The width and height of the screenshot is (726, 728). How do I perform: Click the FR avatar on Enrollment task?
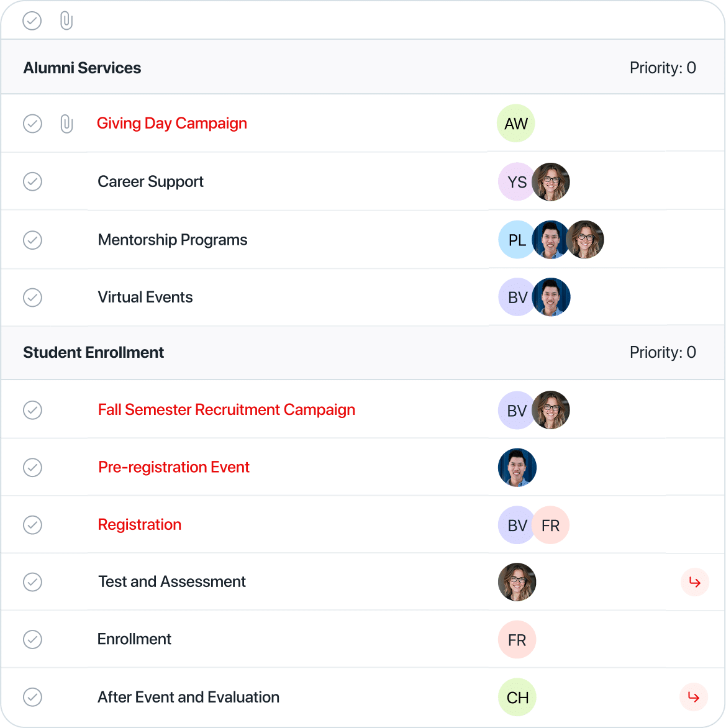tap(517, 639)
